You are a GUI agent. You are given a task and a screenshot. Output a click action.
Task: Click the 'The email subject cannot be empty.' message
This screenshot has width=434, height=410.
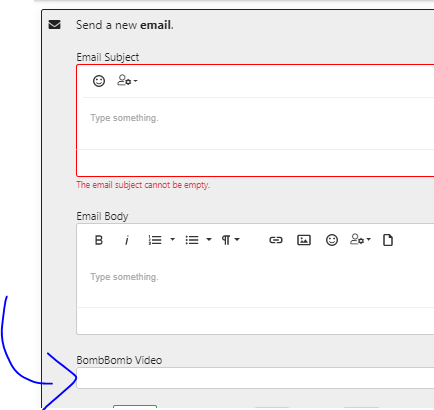pos(143,185)
